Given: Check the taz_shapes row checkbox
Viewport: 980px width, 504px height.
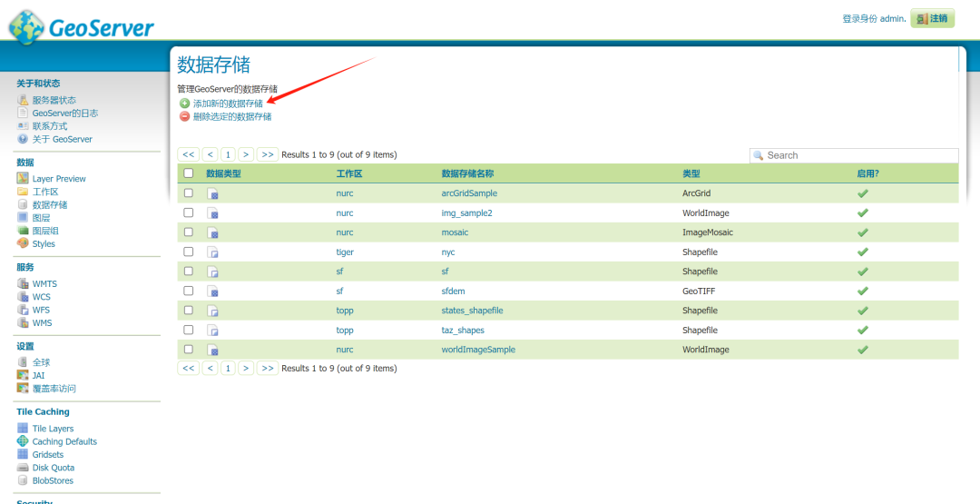Looking at the screenshot, I should [x=188, y=330].
